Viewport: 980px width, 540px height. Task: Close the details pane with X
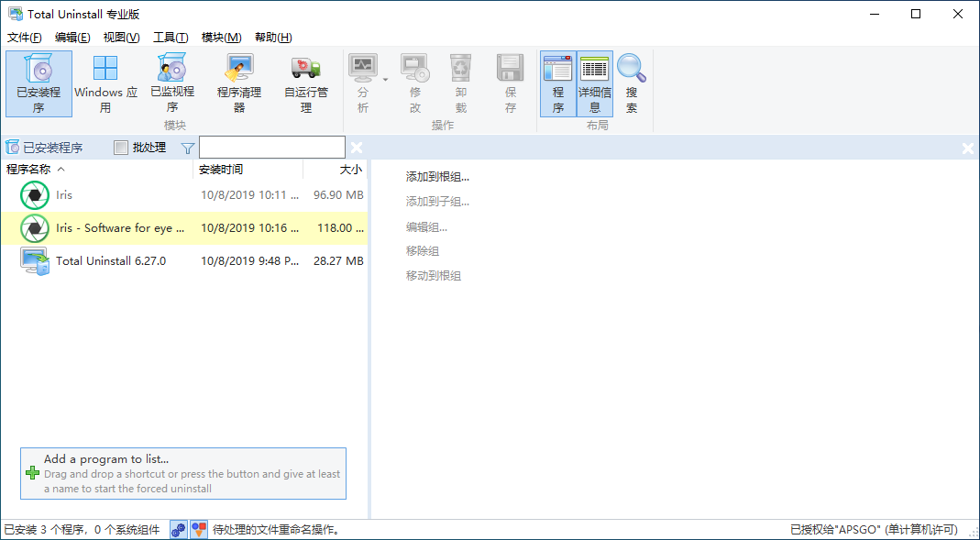click(967, 149)
